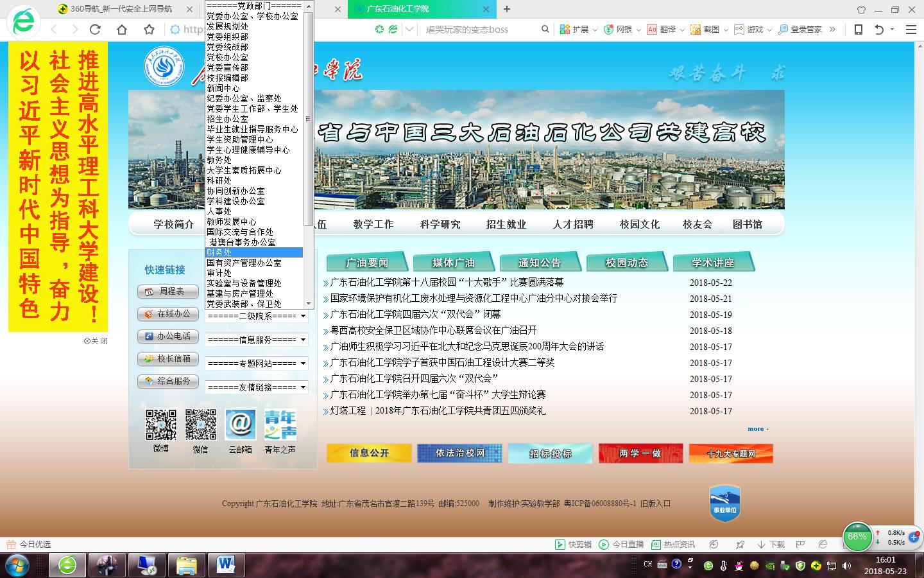Open the 科学研究 navigation menu
The image size is (924, 578).
(440, 224)
